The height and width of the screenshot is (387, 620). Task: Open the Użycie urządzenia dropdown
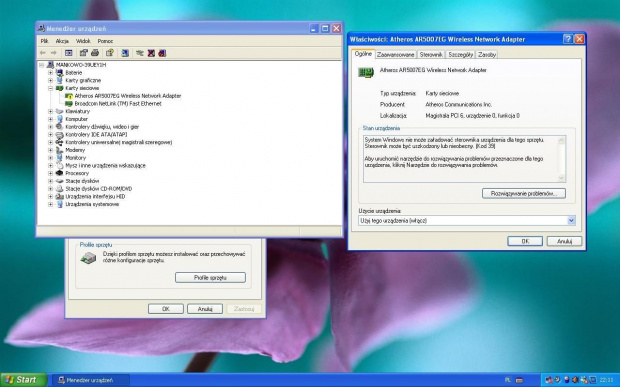[x=571, y=221]
